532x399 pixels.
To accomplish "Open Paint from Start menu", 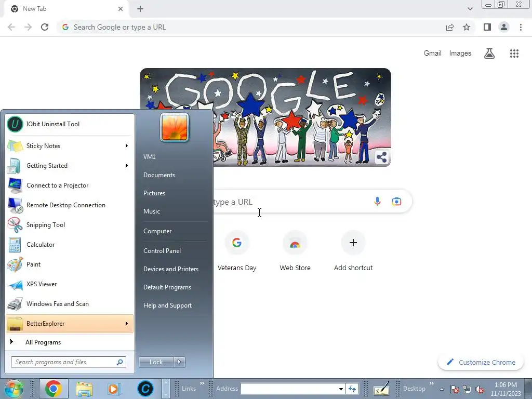I will pyautogui.click(x=70, y=264).
